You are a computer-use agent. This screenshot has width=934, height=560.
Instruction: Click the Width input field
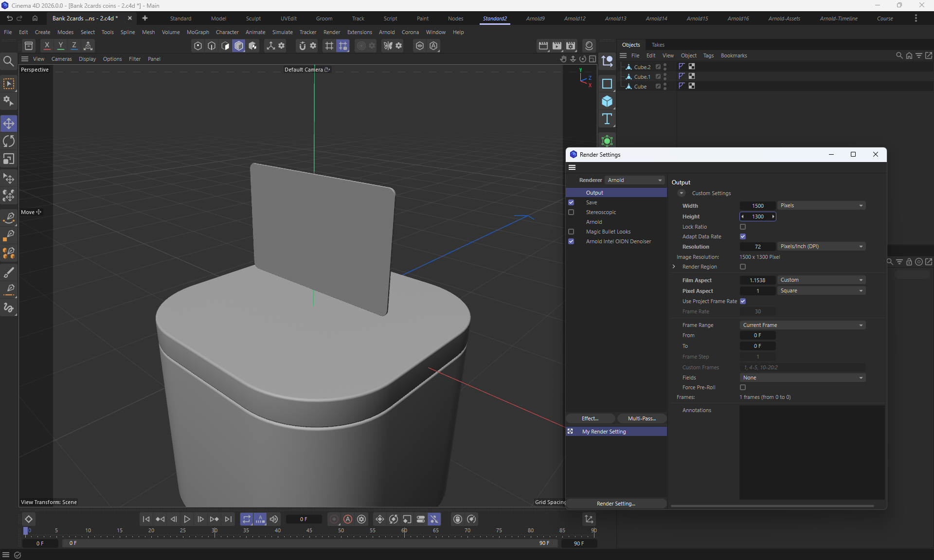click(757, 206)
